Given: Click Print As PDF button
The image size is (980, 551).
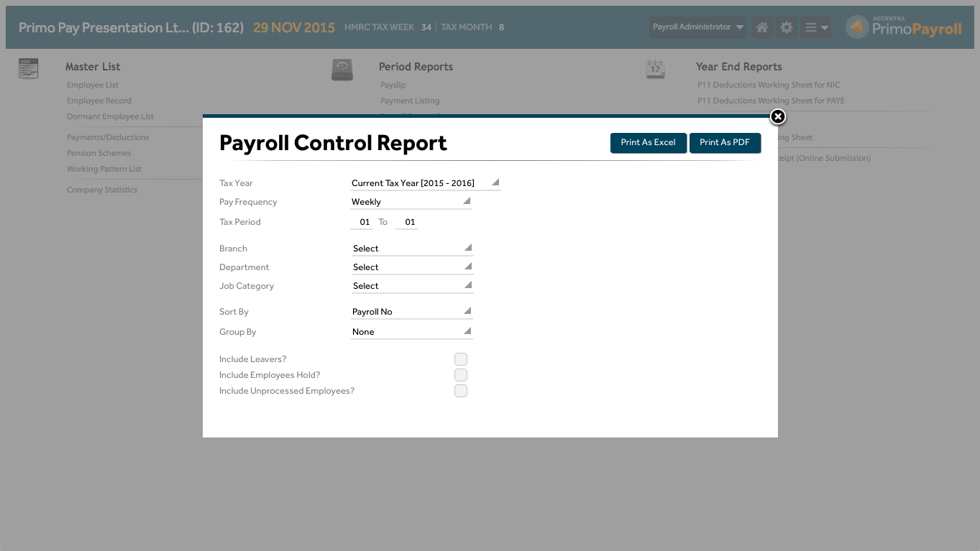Looking at the screenshot, I should [x=724, y=142].
